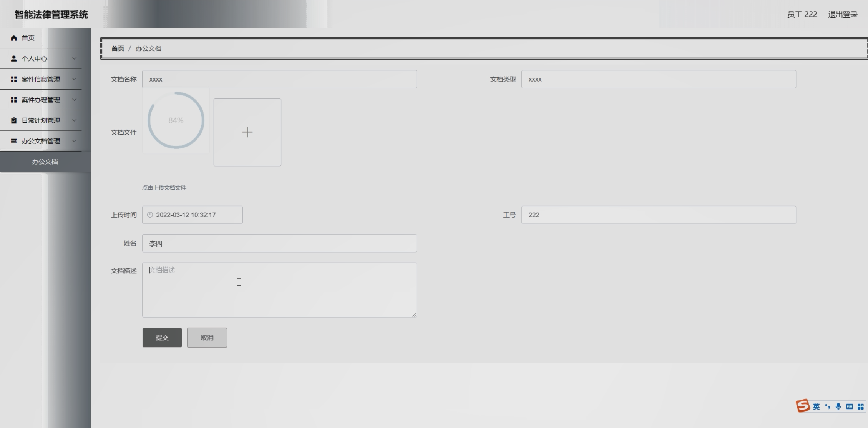Click the clock icon in 上传时间 field

click(x=150, y=215)
